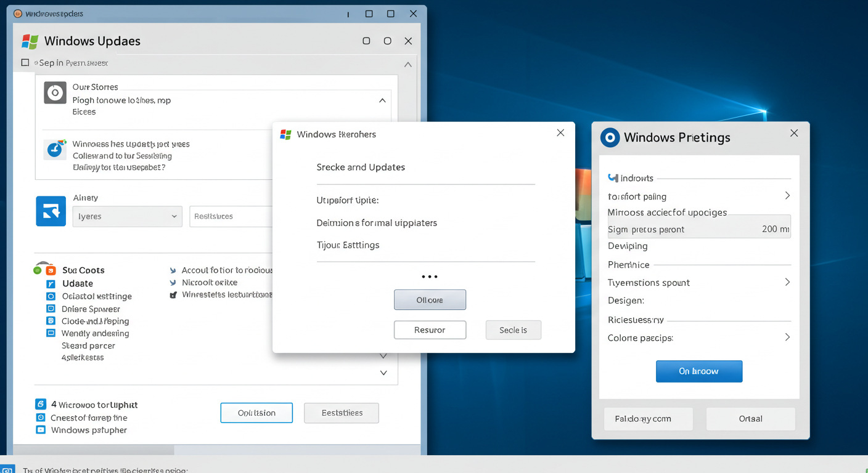The height and width of the screenshot is (473, 868).
Task: Click the Utipsforf tipite: text
Action: pyautogui.click(x=348, y=200)
